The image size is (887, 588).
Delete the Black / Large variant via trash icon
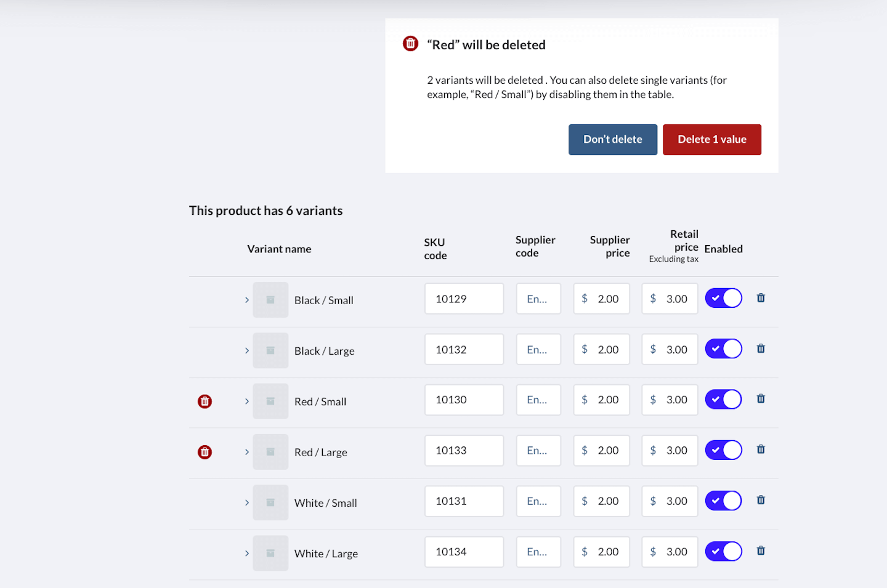pyautogui.click(x=761, y=348)
